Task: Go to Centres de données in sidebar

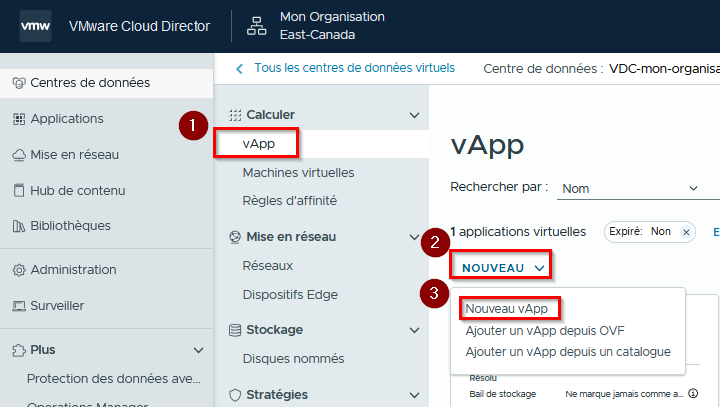Action: [107, 83]
